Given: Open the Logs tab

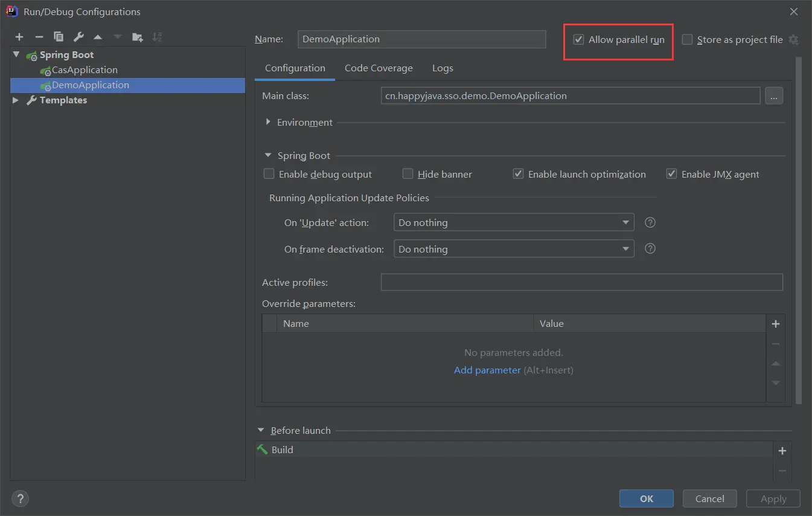Looking at the screenshot, I should click(x=443, y=68).
